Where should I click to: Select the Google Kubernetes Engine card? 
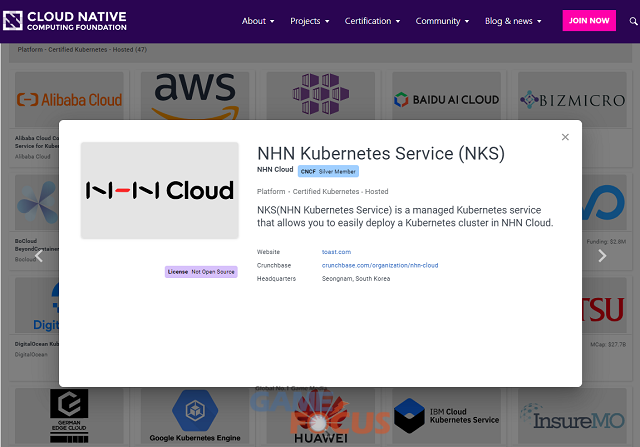tap(194, 416)
